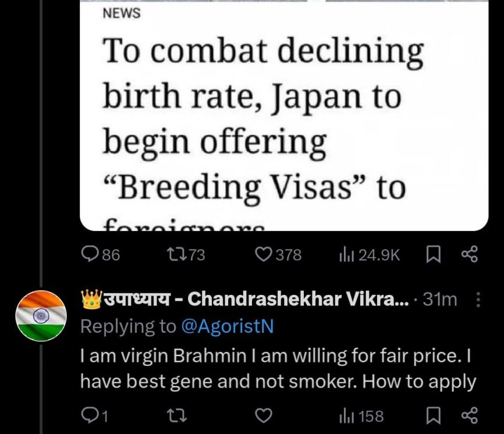Screen dimensions: 504x434
Task: Open more options menu on reply
Action: (x=478, y=300)
